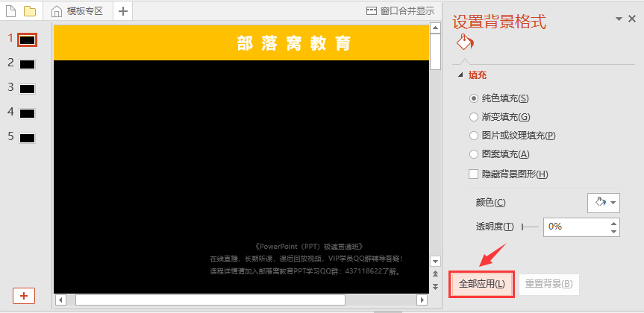Go to next slide with double-down arrow

[x=435, y=286]
